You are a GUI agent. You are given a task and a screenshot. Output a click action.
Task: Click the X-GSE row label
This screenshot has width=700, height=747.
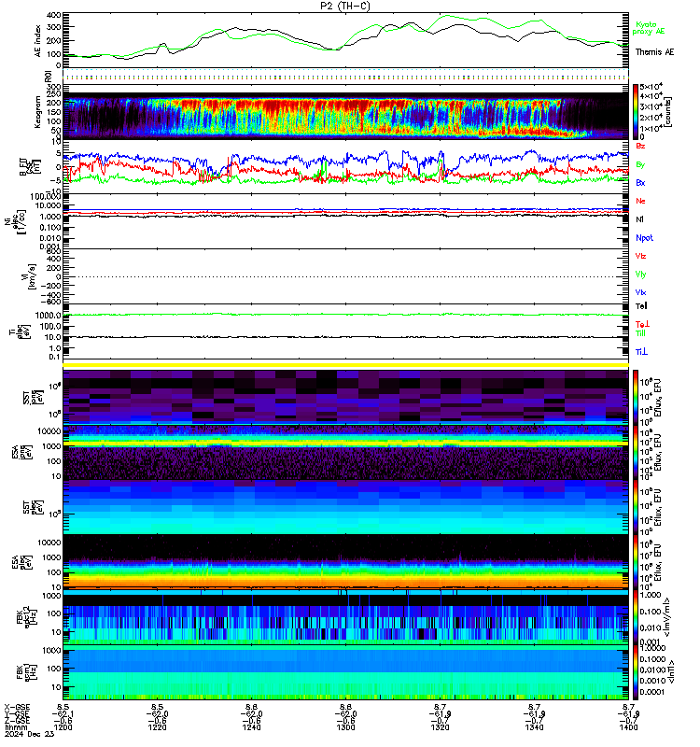click(x=17, y=708)
